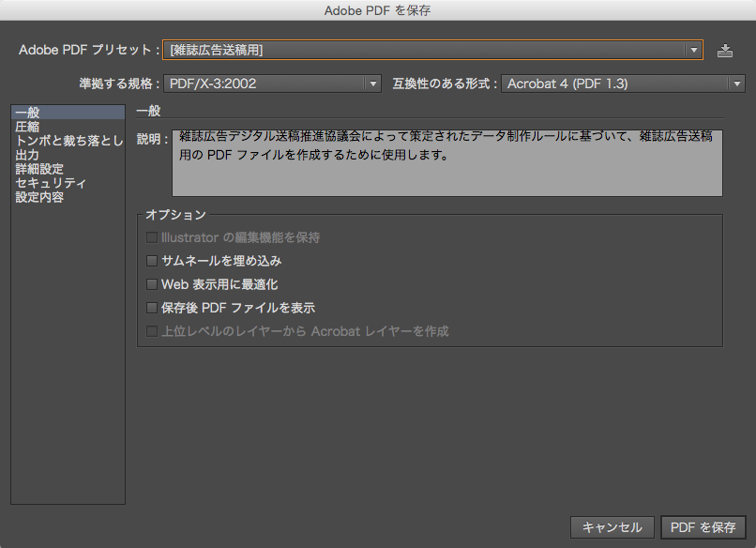Enable 保存後 PDF ファイルを表示 checkbox

coord(152,308)
